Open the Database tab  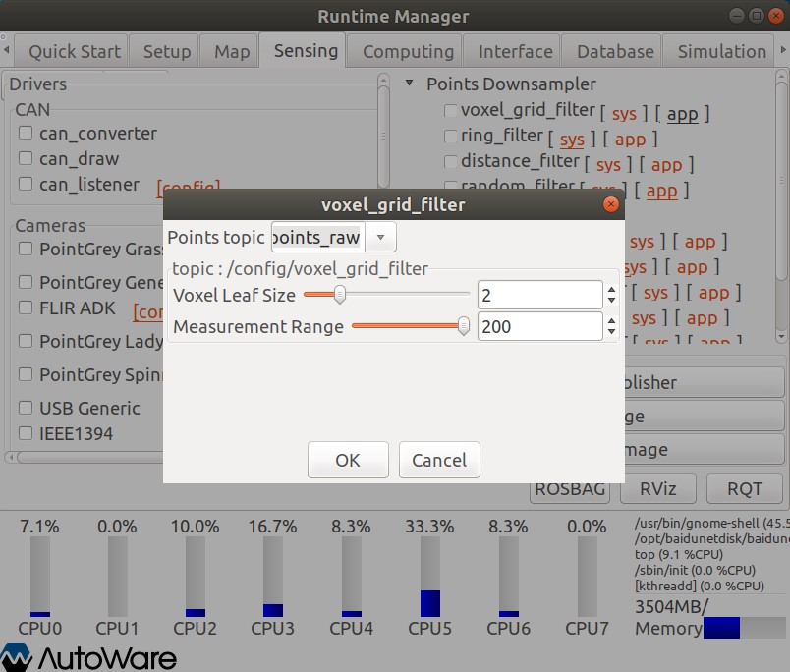612,51
